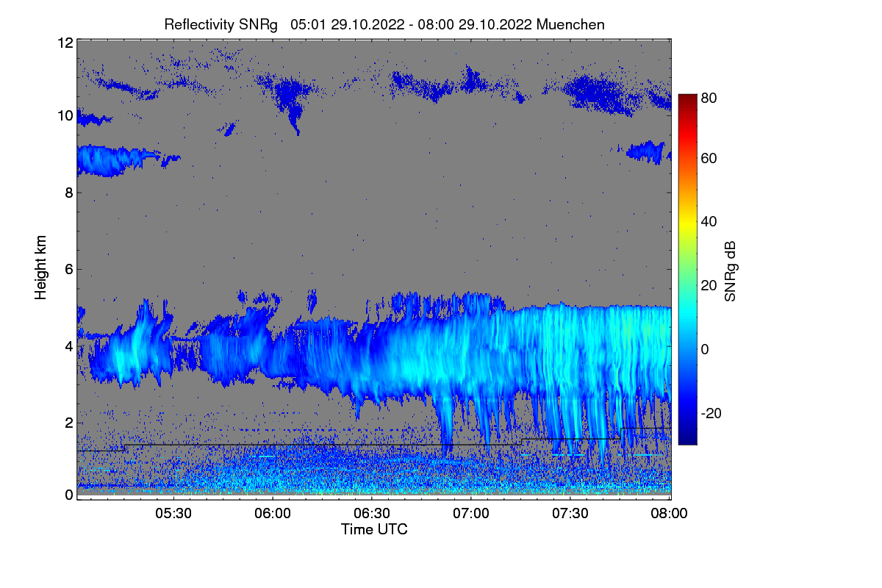Click the dark blue bottom of colorbar
The height and width of the screenshot is (588, 882).
pos(686,440)
